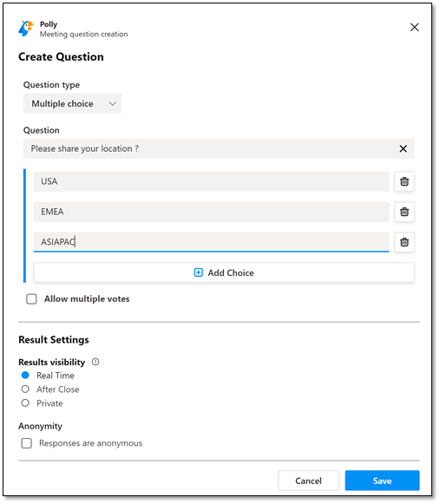This screenshot has width=440, height=504.
Task: Focus the question text input field
Action: (219, 149)
